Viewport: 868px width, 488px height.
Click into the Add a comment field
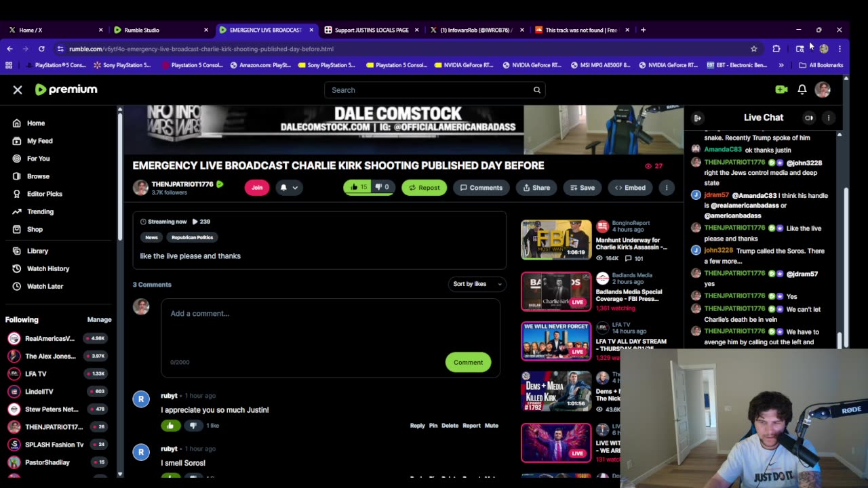[330, 337]
